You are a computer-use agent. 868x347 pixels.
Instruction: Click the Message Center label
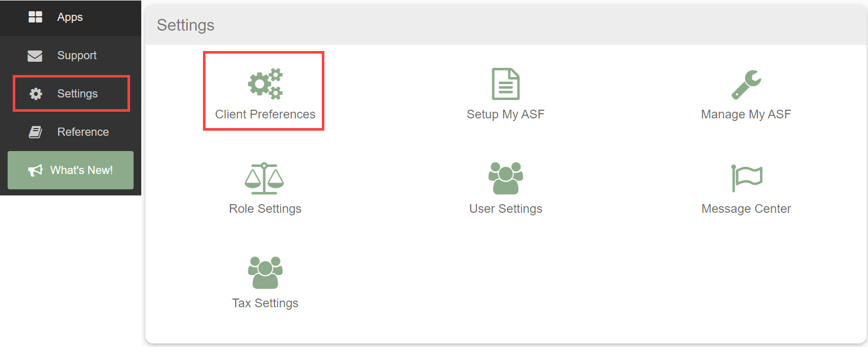coord(746,209)
